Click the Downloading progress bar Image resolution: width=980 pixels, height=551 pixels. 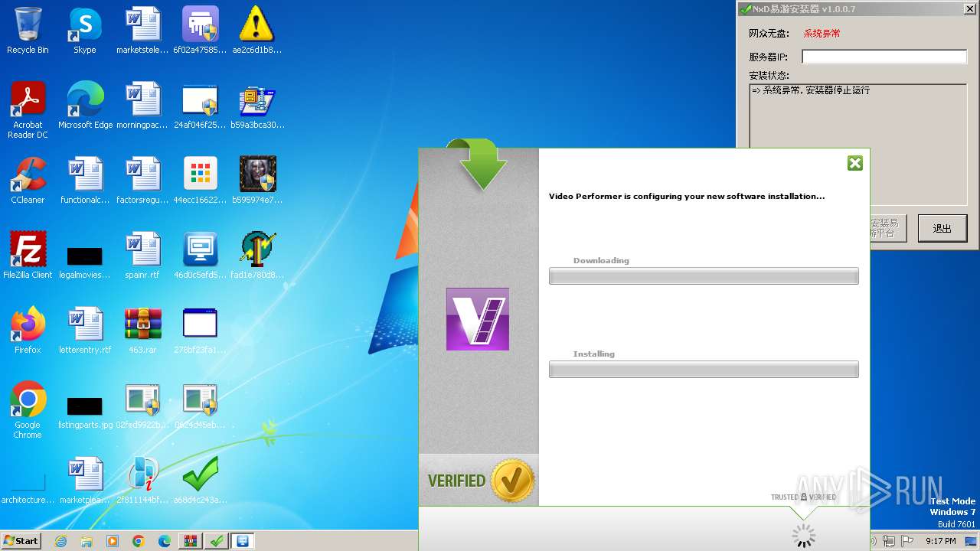pyautogui.click(x=704, y=276)
